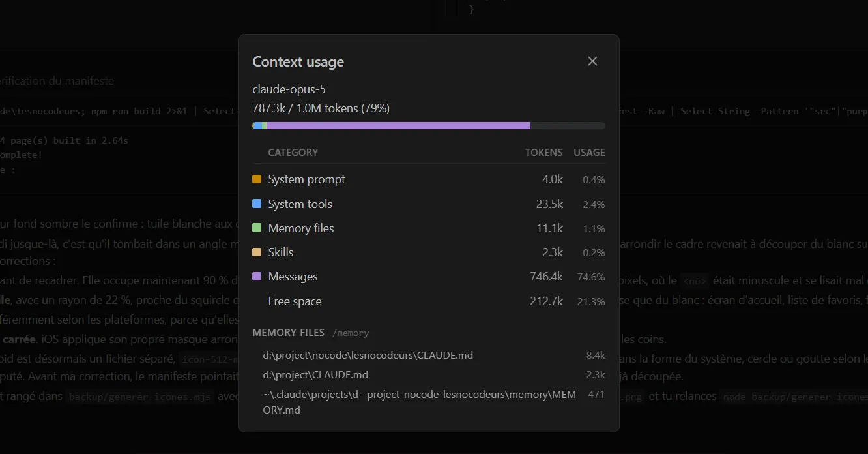
Task: Click the Context usage dialog title
Action: [x=298, y=62]
